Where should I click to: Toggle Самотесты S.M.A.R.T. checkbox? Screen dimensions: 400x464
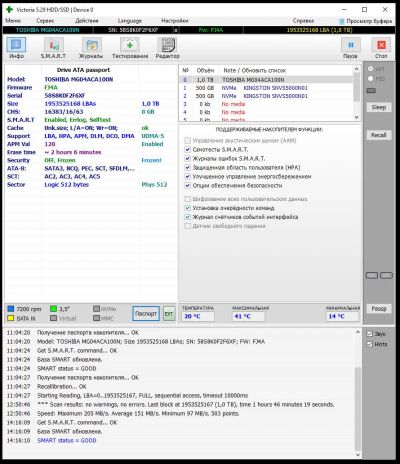coord(188,149)
